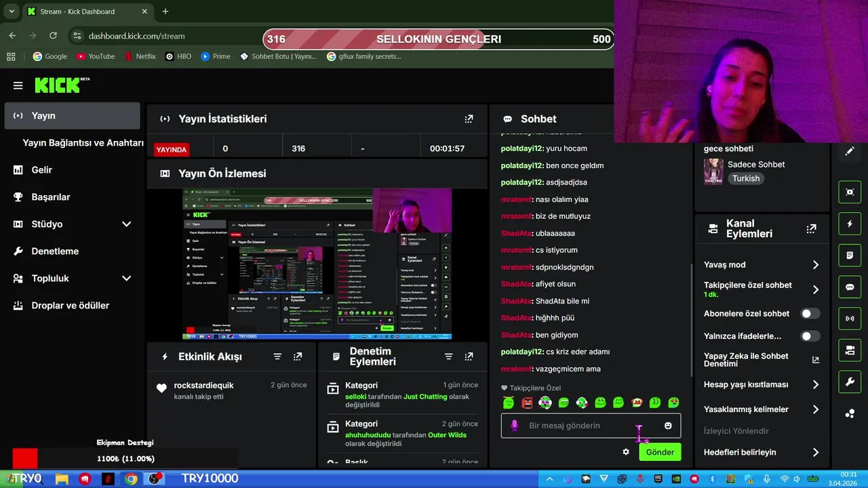Open the emoji picker in message box

pos(668,426)
